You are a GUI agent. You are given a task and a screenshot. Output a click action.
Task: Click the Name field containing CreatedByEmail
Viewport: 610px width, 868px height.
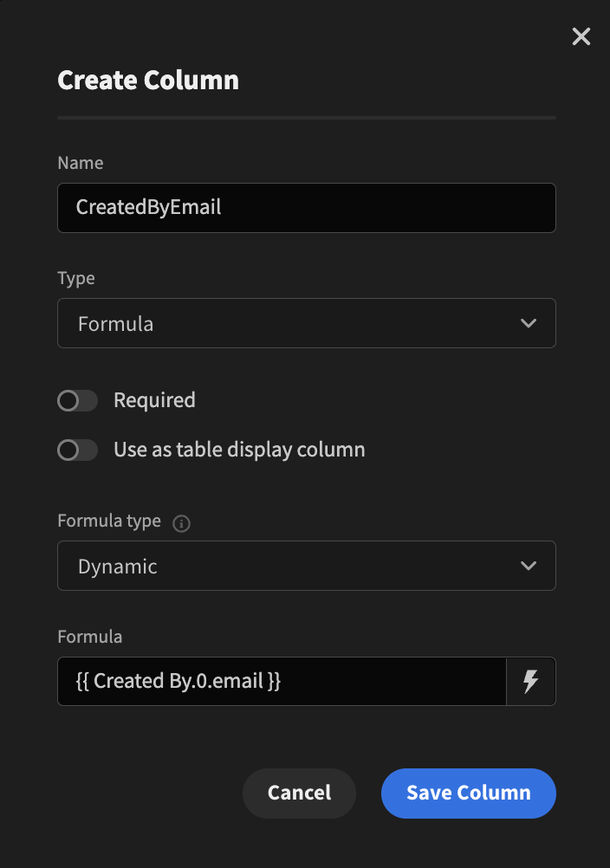pyautogui.click(x=306, y=207)
